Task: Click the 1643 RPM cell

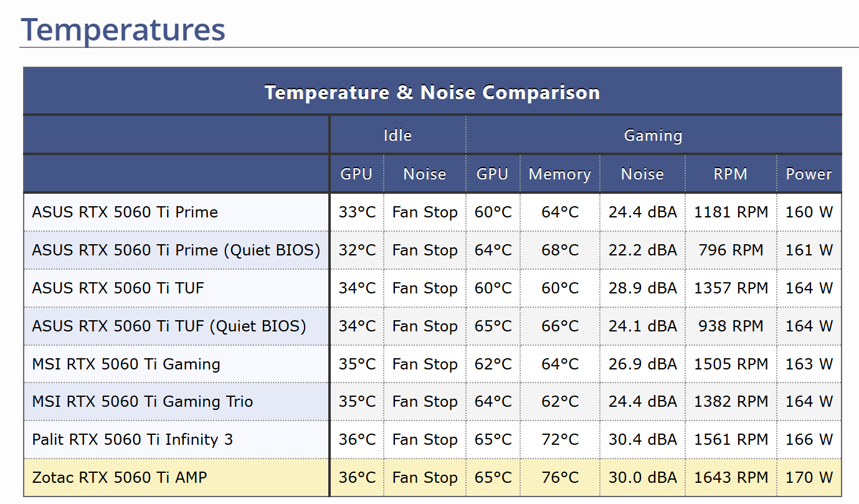Action: click(731, 478)
